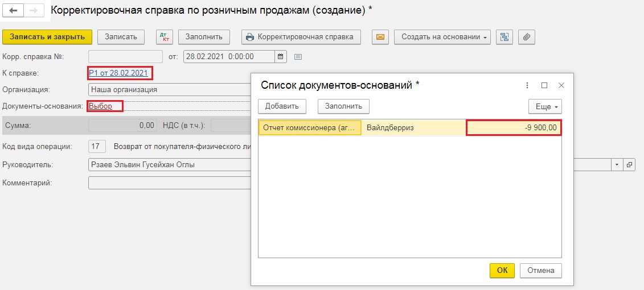Click Руководитель field Рзаев Эльвин Гусейхан Оглы
Image resolution: width=644 pixels, height=290 pixels.
(169, 165)
